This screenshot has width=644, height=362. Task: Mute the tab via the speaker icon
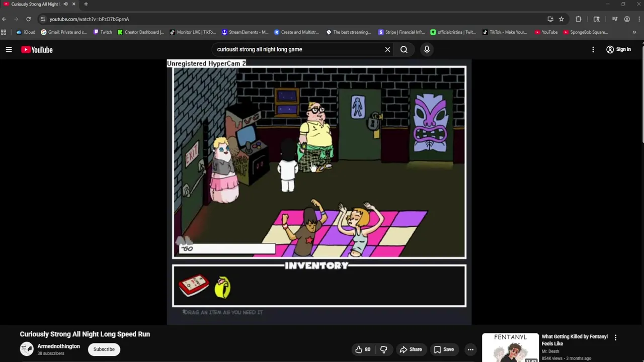65,4
